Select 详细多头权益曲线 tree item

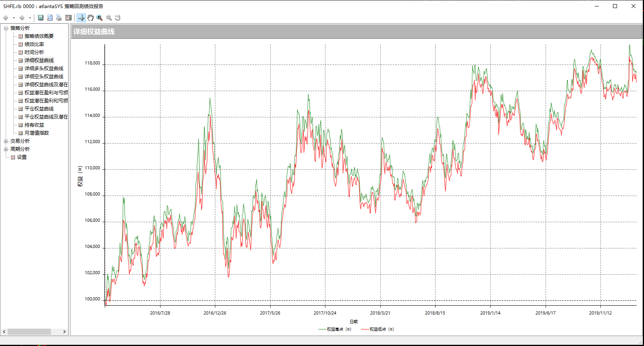click(x=44, y=69)
